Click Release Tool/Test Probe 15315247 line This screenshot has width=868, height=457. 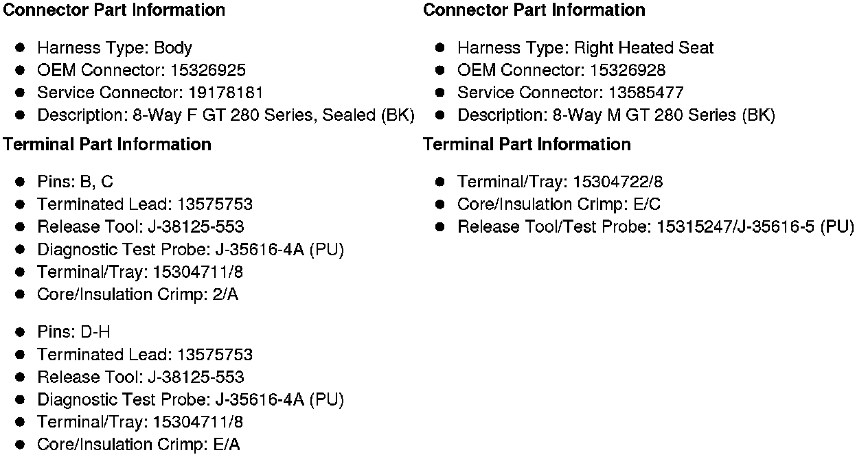[x=656, y=227]
